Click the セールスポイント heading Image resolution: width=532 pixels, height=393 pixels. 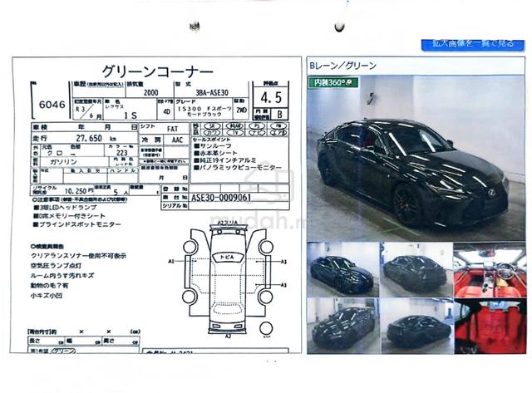(x=211, y=140)
